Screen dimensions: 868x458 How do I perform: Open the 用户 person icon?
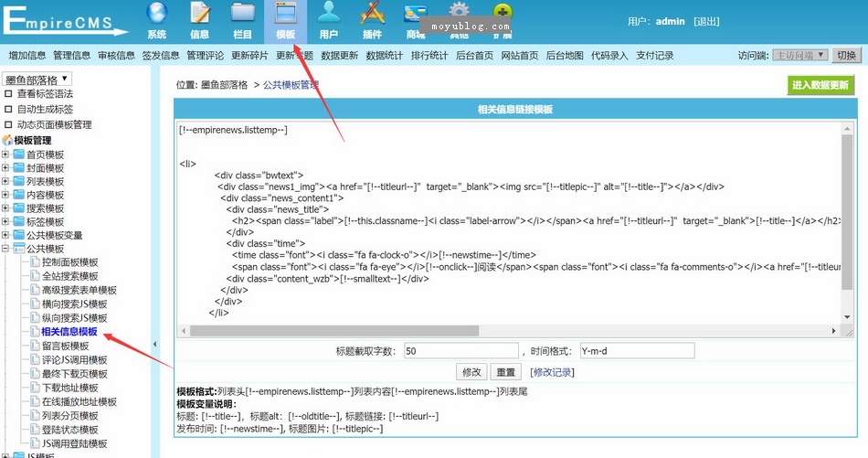[x=329, y=14]
